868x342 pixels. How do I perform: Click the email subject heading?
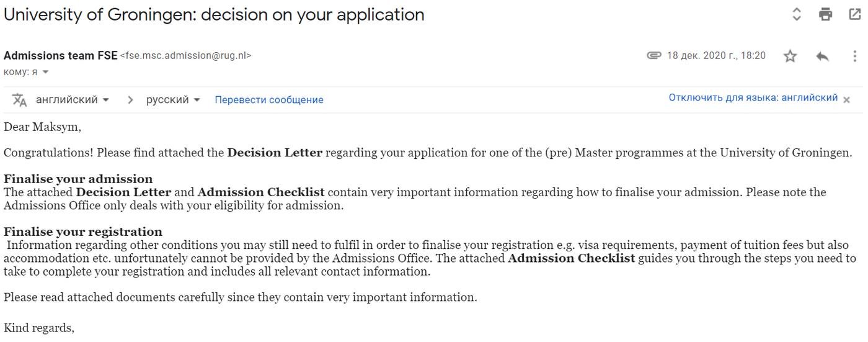[x=214, y=14]
